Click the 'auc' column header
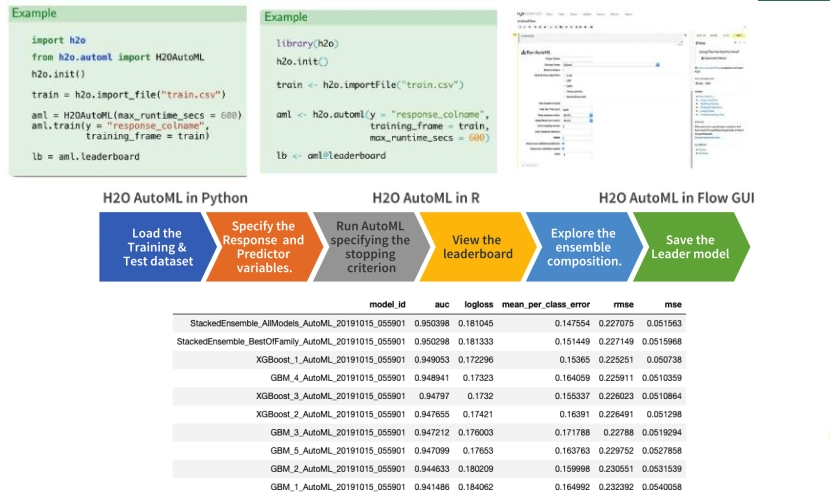The height and width of the screenshot is (492, 830). [x=442, y=305]
